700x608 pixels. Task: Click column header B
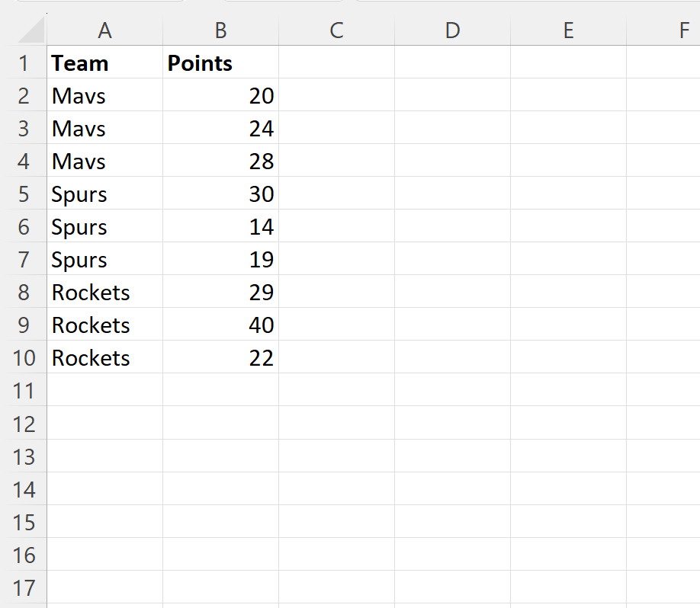220,30
